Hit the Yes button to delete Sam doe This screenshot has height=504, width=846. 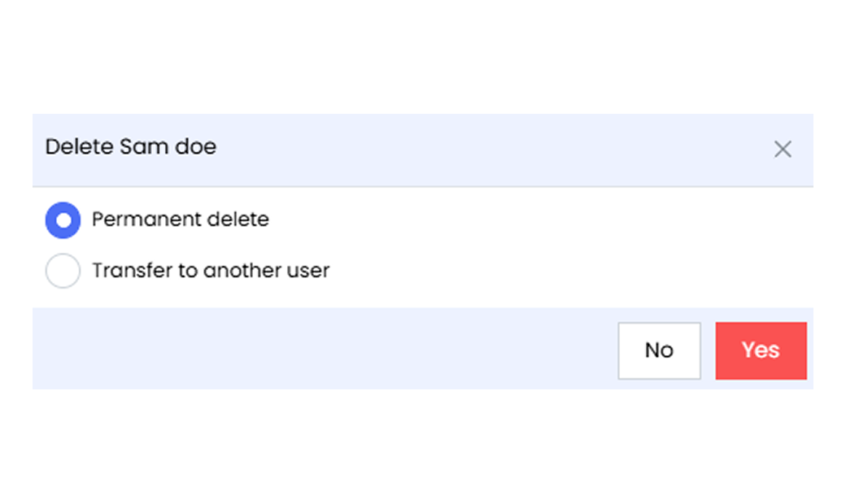tap(761, 350)
